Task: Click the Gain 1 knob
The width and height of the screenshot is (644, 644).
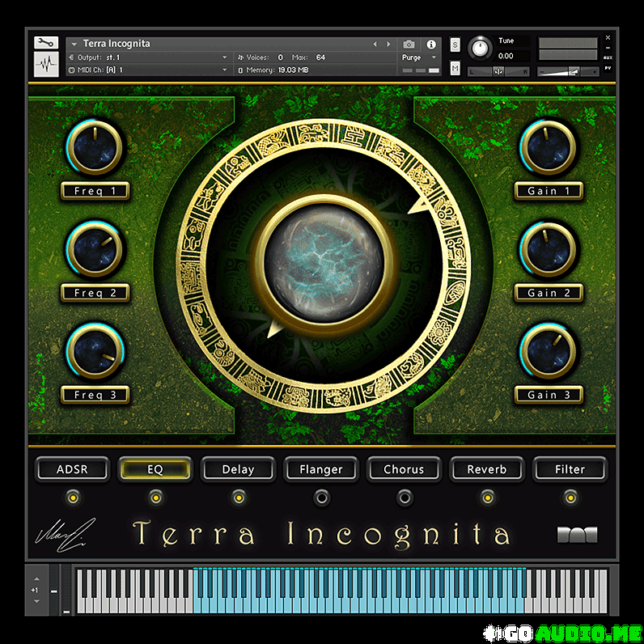Action: (549, 147)
